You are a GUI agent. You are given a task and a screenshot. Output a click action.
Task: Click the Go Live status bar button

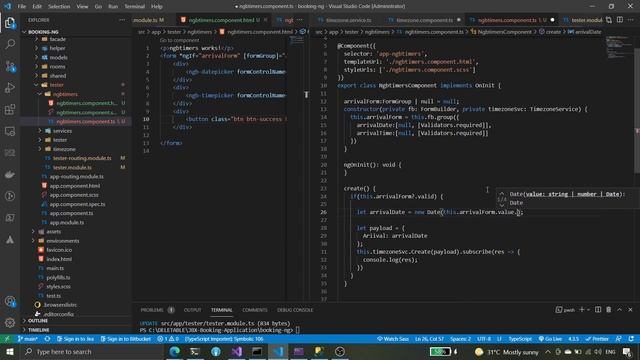pyautogui.click(x=550, y=339)
